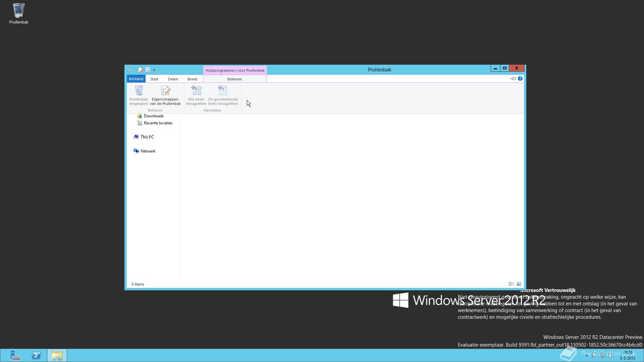
Task: Minimize the Prullenbak window
Action: click(x=495, y=68)
